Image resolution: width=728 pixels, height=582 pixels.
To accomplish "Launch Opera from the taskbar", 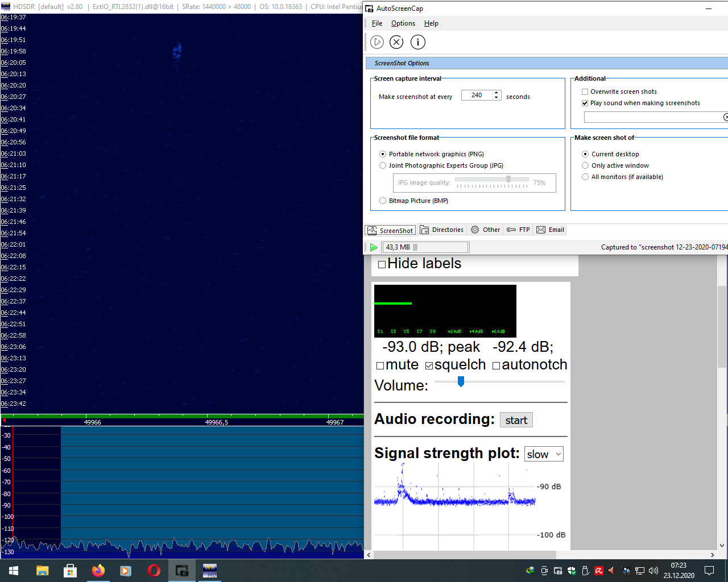I will (x=154, y=571).
